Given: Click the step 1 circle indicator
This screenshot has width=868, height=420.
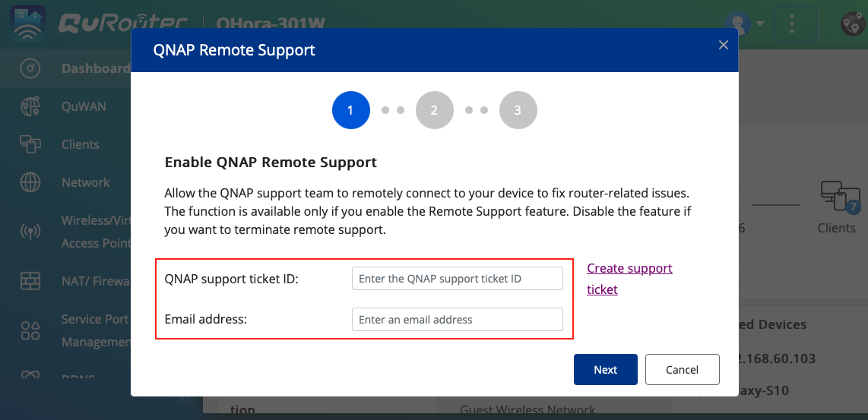Looking at the screenshot, I should click(x=350, y=110).
